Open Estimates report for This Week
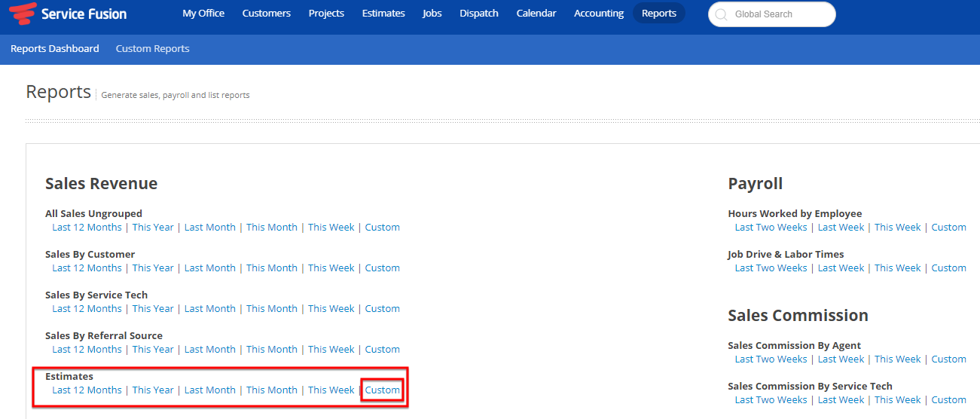This screenshot has height=419, width=980. pyautogui.click(x=331, y=390)
